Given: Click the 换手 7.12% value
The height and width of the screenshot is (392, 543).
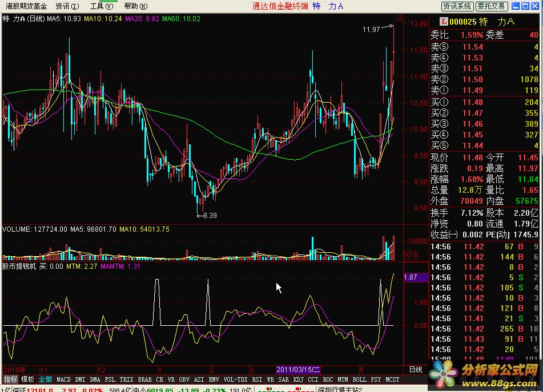Looking at the screenshot, I should pyautogui.click(x=472, y=213).
